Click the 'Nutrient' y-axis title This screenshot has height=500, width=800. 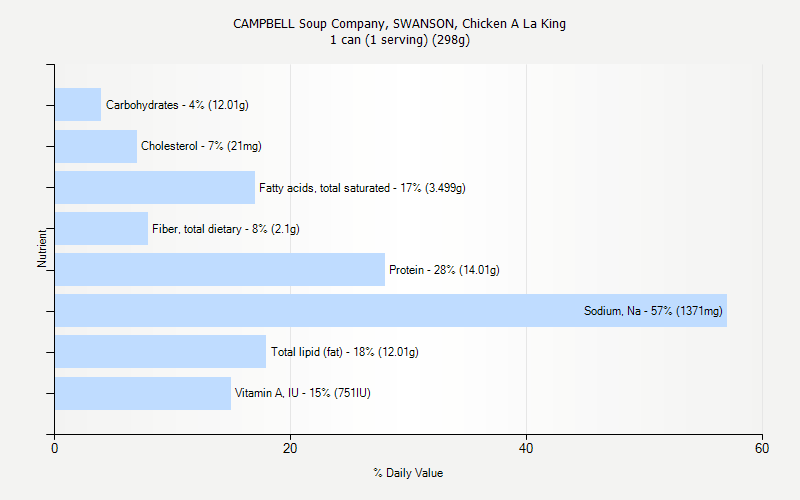point(42,249)
